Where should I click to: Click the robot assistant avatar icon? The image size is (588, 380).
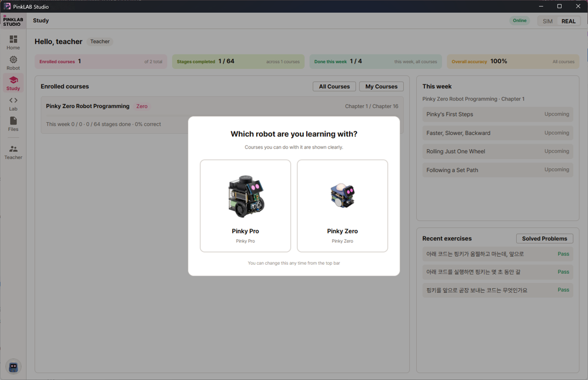click(x=14, y=367)
